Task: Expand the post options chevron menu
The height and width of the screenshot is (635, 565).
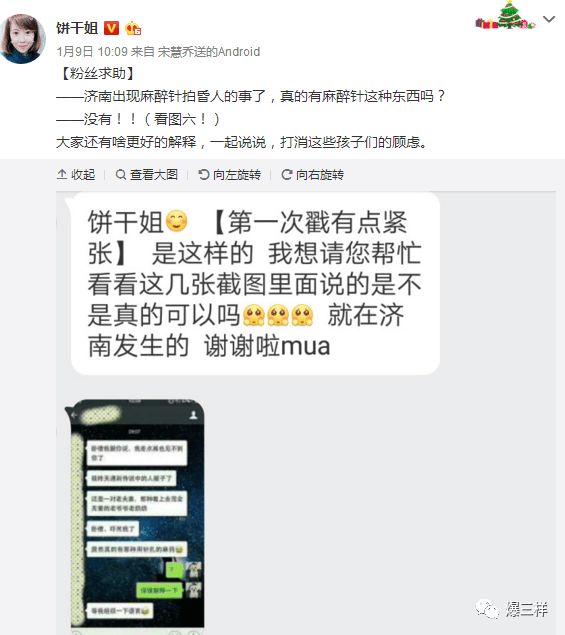Action: [x=549, y=19]
